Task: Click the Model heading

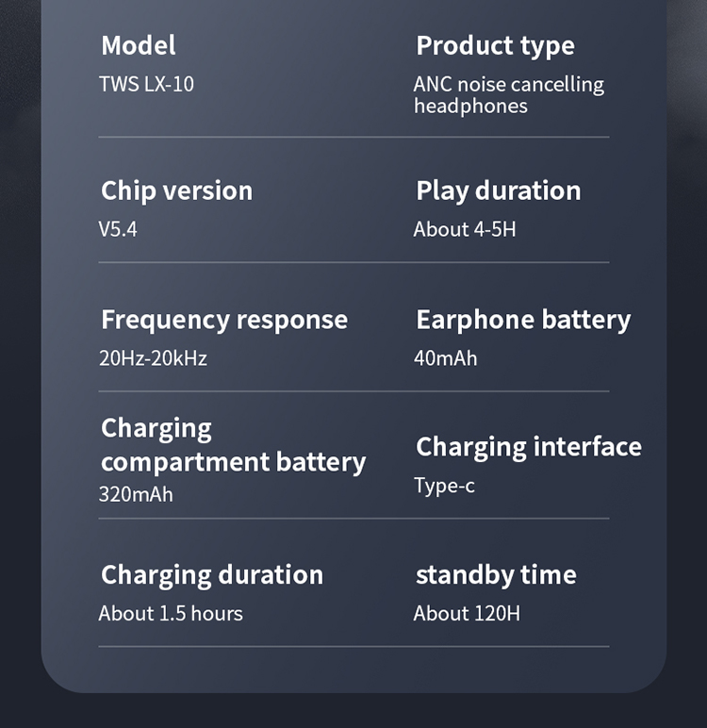Action: (139, 45)
